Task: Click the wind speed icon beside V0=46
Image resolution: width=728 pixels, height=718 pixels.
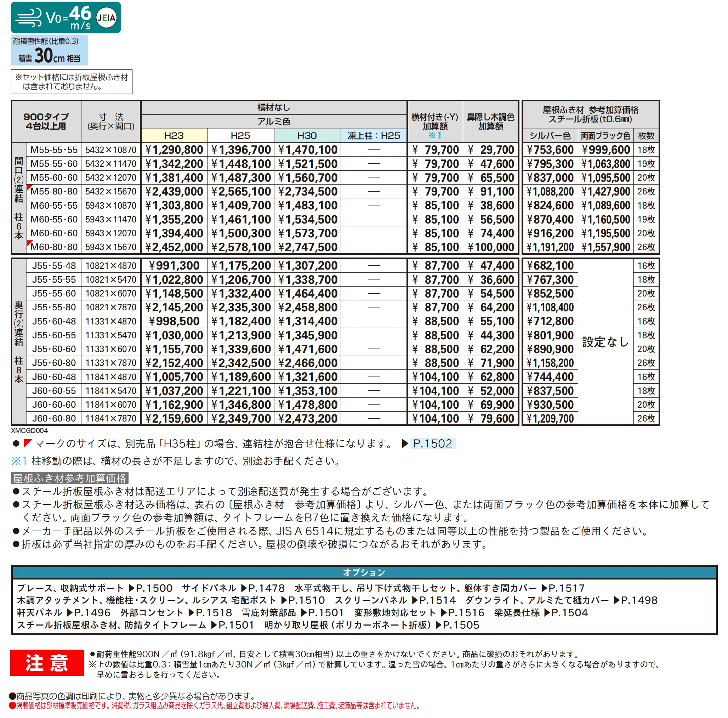Action: [x=29, y=18]
